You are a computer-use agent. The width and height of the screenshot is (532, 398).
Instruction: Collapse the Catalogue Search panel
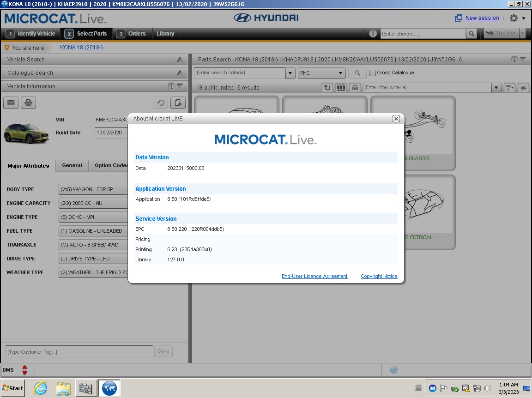[x=180, y=72]
